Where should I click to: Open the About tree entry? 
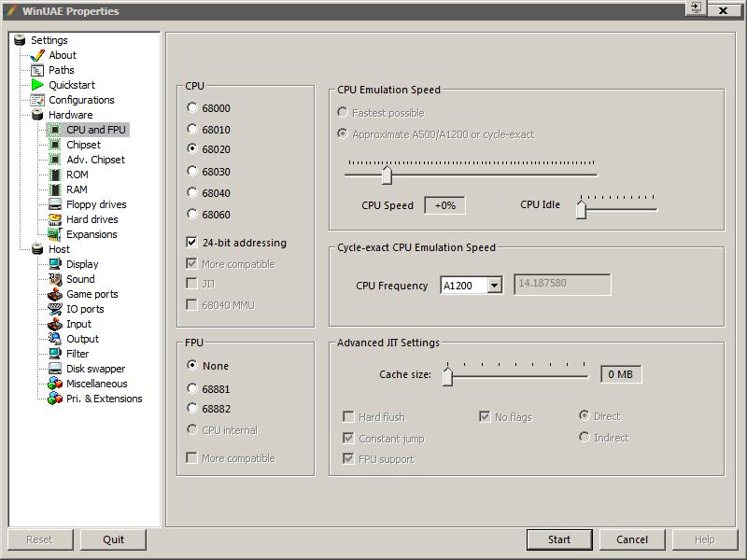(63, 55)
